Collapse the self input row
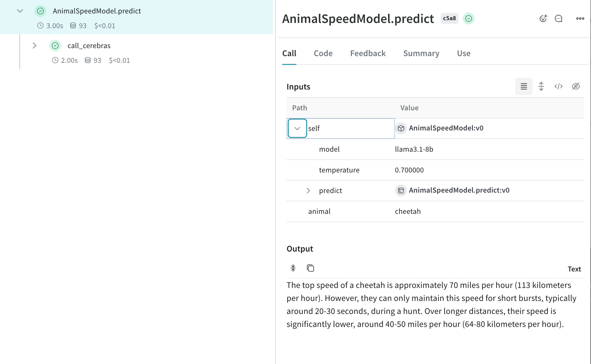 click(x=297, y=128)
